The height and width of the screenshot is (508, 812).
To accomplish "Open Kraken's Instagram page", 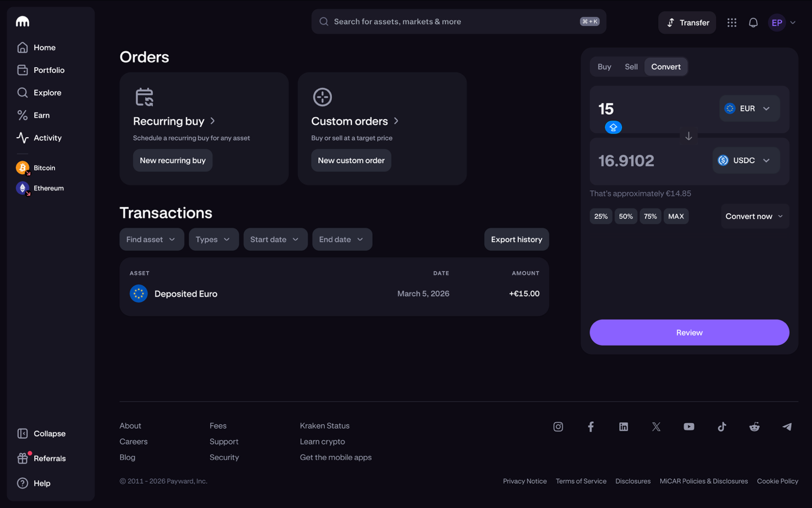I will coord(558,427).
